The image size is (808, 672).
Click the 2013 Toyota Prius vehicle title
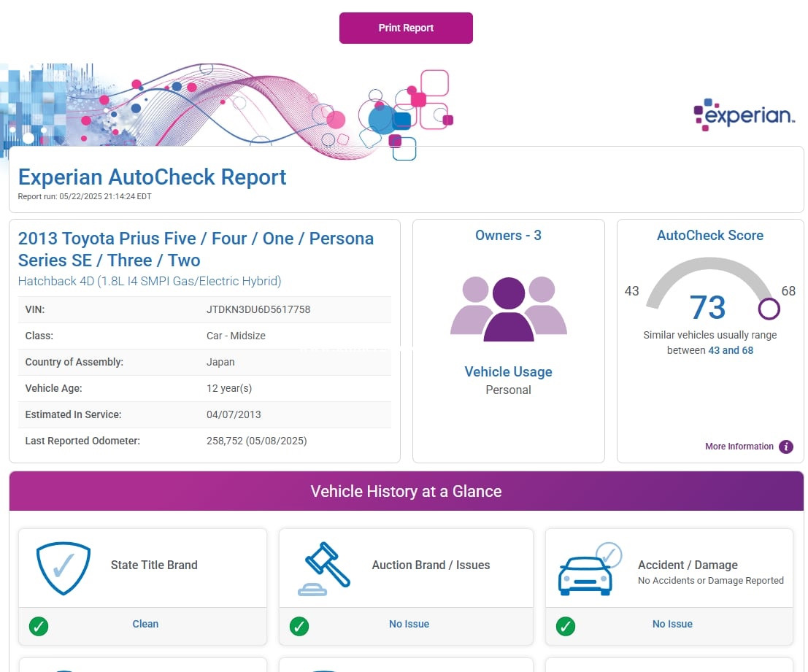click(196, 250)
